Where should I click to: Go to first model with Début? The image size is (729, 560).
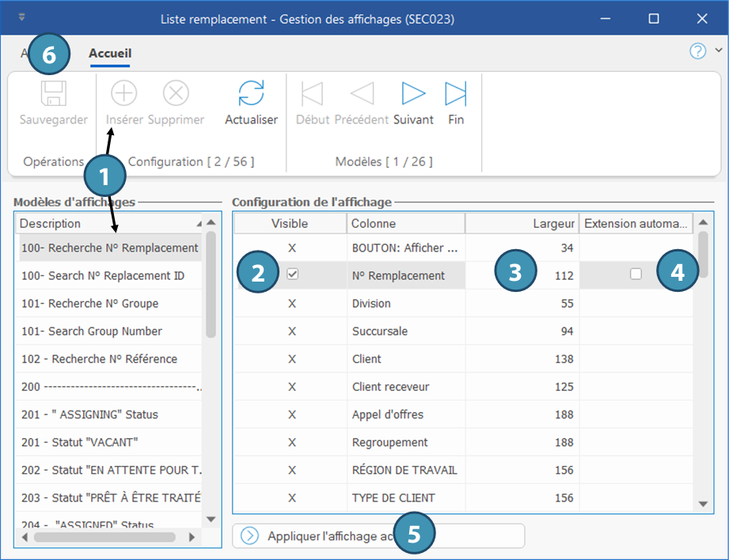click(x=312, y=94)
